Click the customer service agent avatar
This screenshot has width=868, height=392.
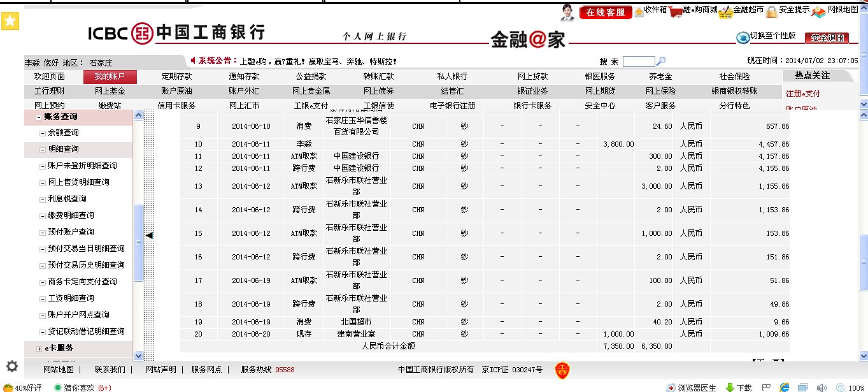point(568,11)
